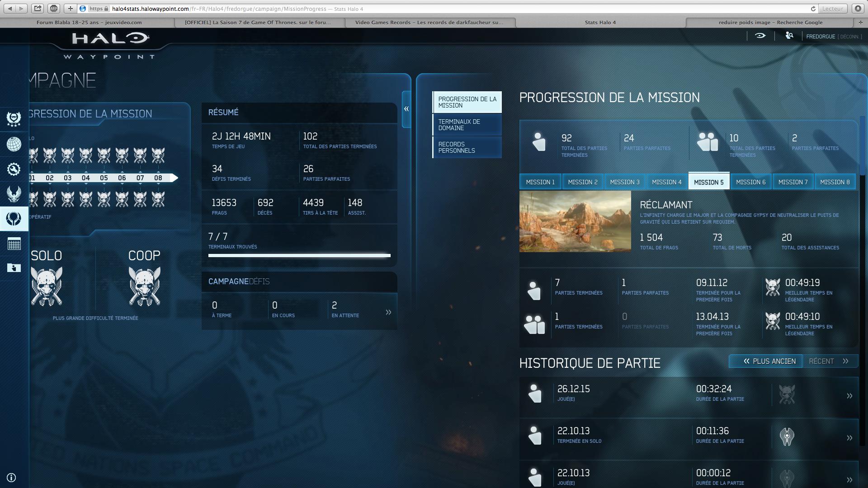Collapse the panel with double-chevron handle
This screenshot has height=488, width=868.
(406, 109)
